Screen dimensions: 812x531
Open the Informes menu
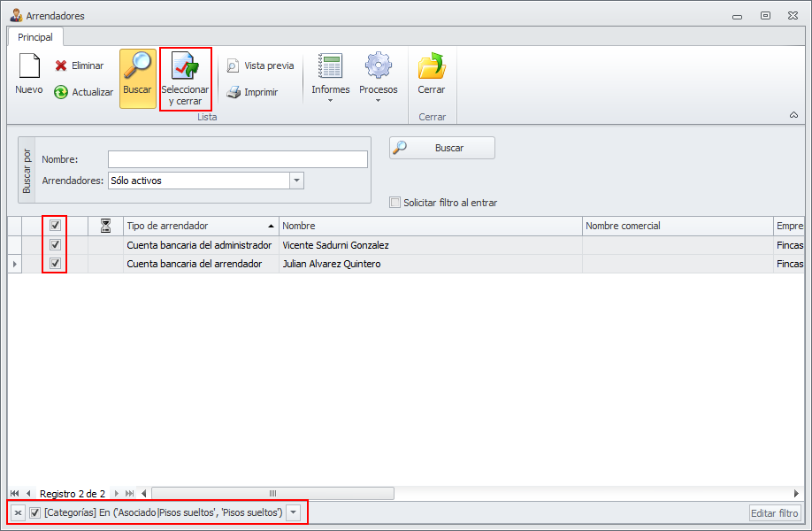[x=331, y=78]
